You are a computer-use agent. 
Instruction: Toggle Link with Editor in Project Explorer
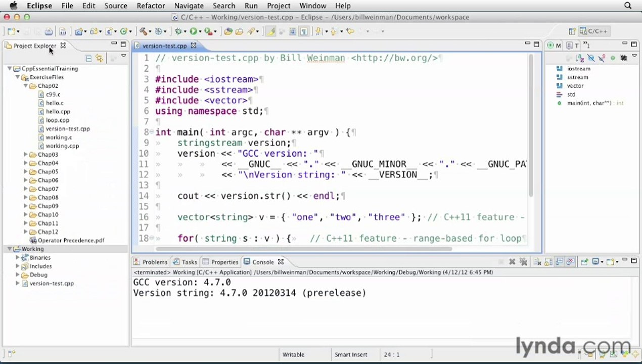point(100,58)
